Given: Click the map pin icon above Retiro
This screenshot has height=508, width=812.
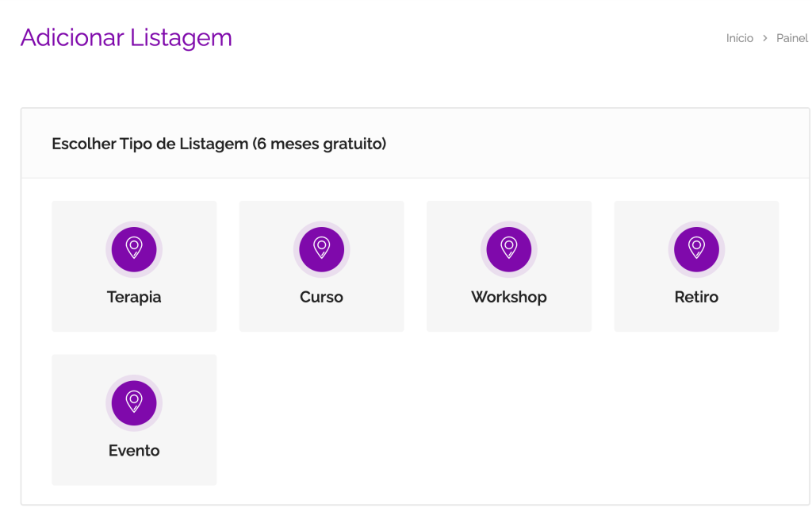Looking at the screenshot, I should pyautogui.click(x=696, y=248).
